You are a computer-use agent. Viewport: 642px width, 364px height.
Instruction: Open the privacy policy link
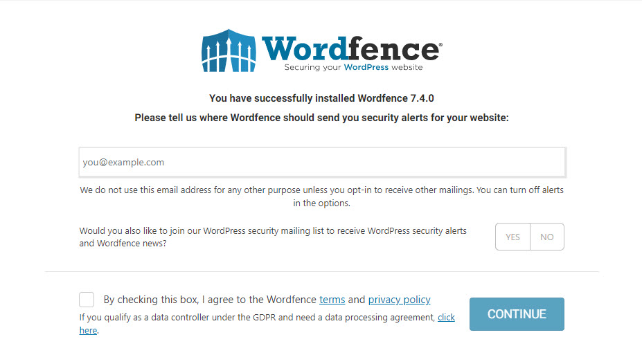click(x=399, y=300)
